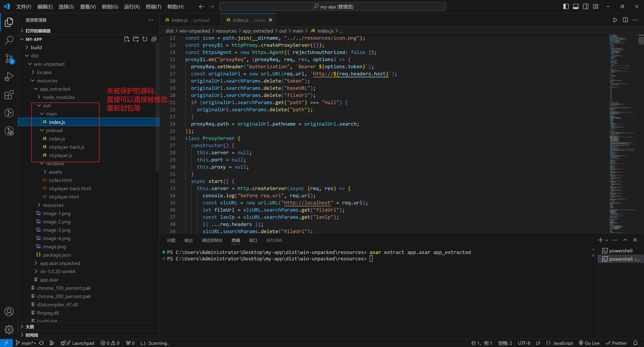Switch to GITLENS panel tab
644x347 pixels.
point(274,240)
